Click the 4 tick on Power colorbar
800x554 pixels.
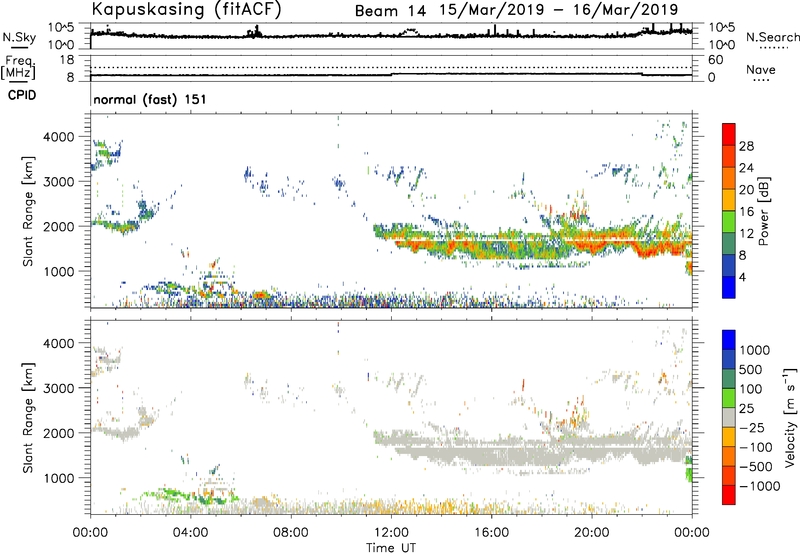coord(743,277)
